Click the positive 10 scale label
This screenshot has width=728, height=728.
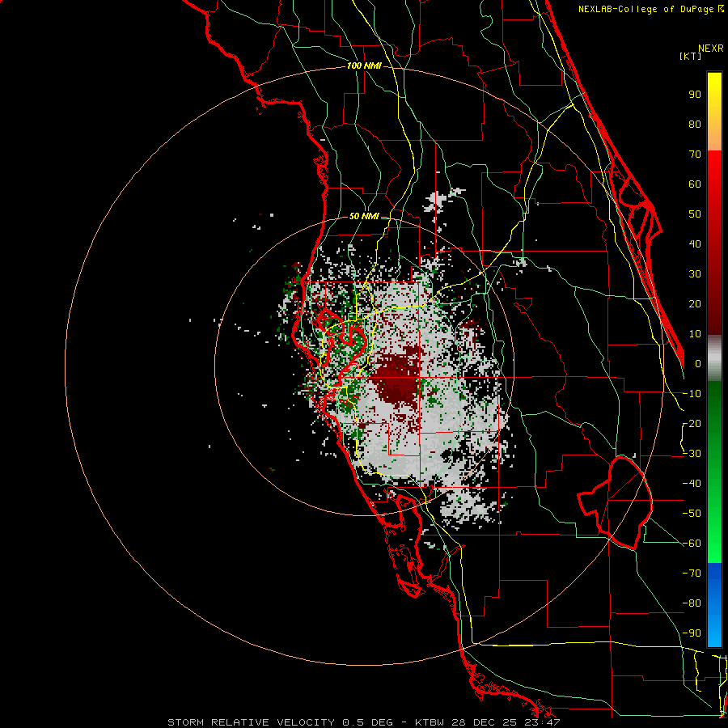[x=695, y=334]
